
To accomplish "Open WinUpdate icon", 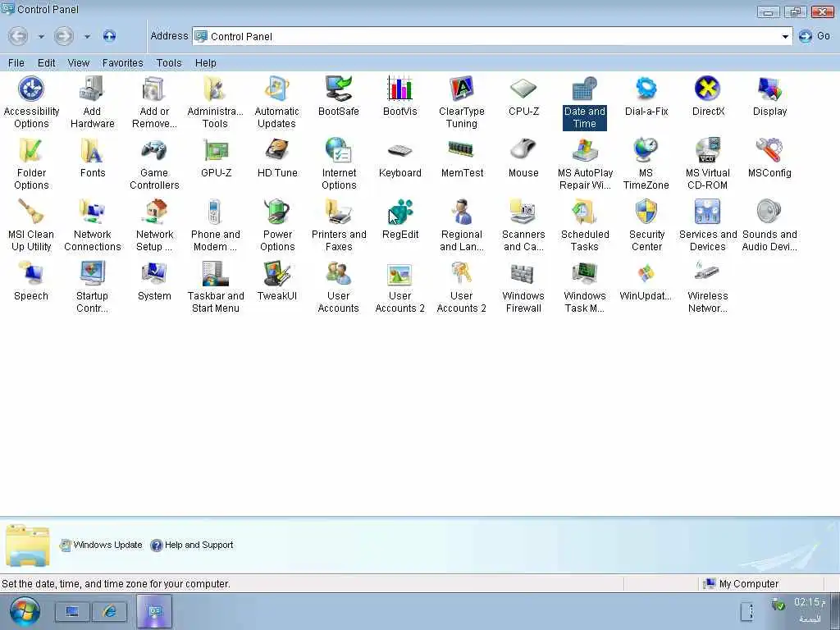I will point(646,274).
